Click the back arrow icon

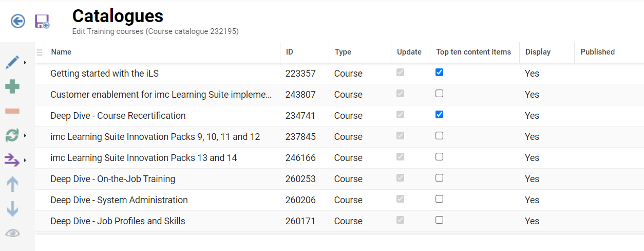18,21
